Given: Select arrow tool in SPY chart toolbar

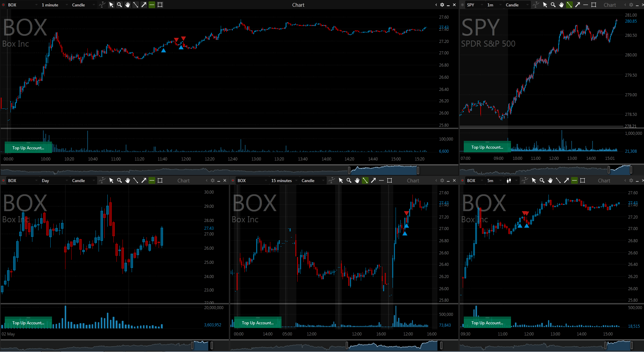Looking at the screenshot, I should coord(578,5).
